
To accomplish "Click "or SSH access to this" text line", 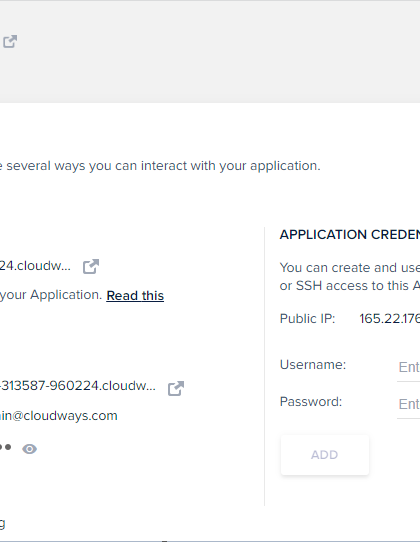I will [349, 286].
